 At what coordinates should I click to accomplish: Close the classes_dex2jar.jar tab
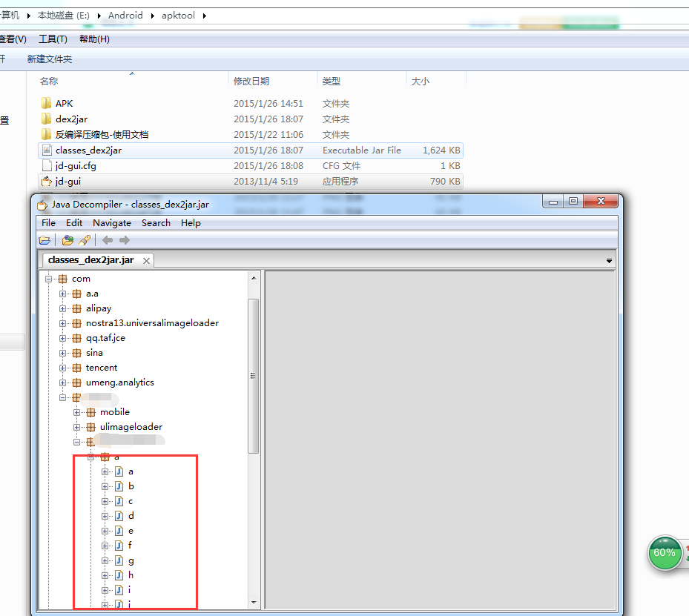(146, 261)
